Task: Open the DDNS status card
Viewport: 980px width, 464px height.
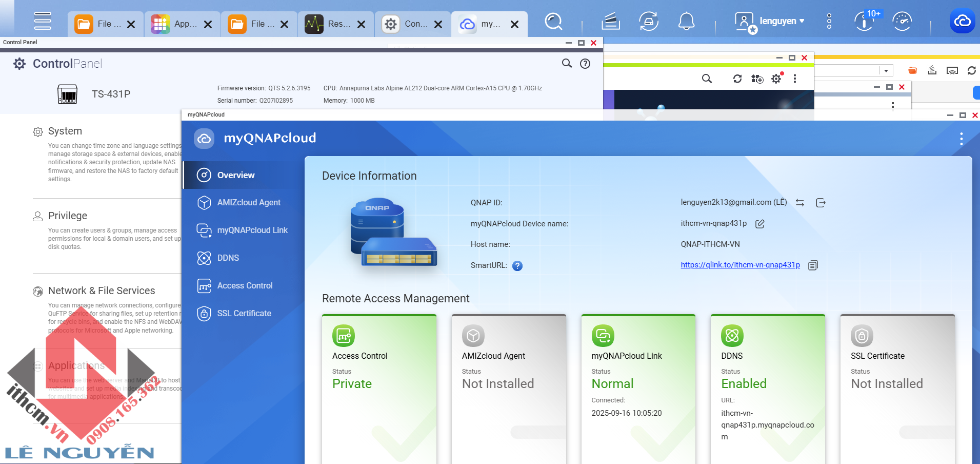Action: tap(768, 389)
